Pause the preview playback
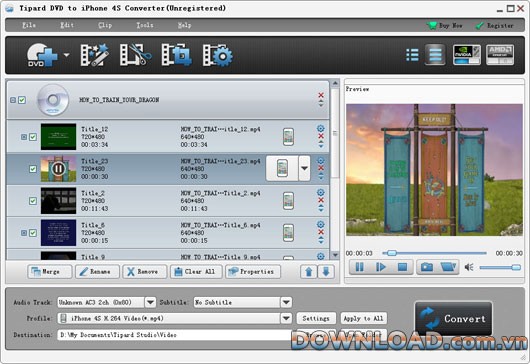 tap(360, 267)
